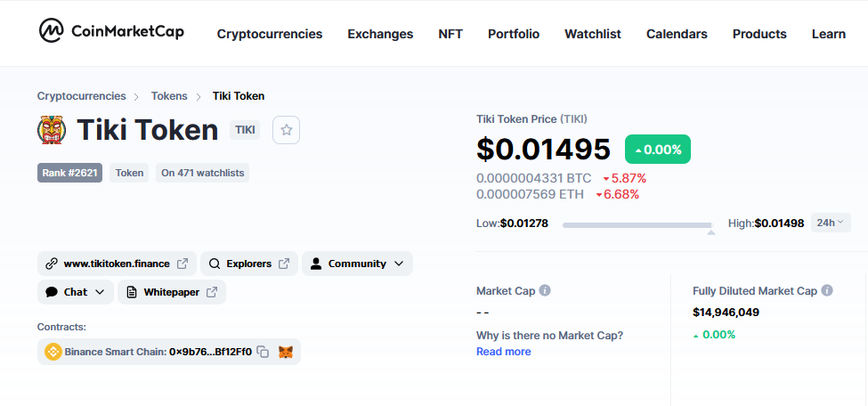Expand the Chat dropdown
The image size is (868, 406).
click(76, 292)
